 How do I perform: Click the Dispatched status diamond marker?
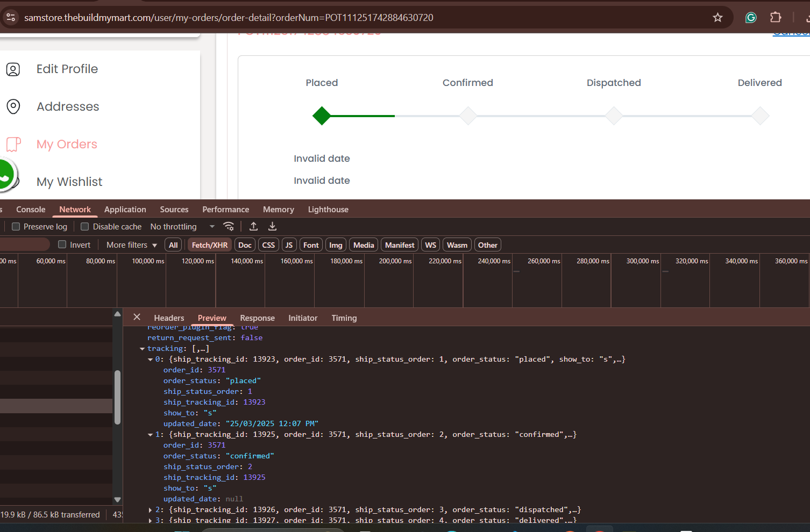click(614, 116)
